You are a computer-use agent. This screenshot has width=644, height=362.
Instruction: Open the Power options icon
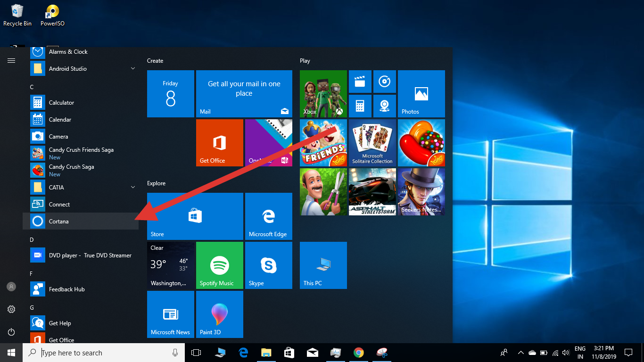(x=11, y=332)
